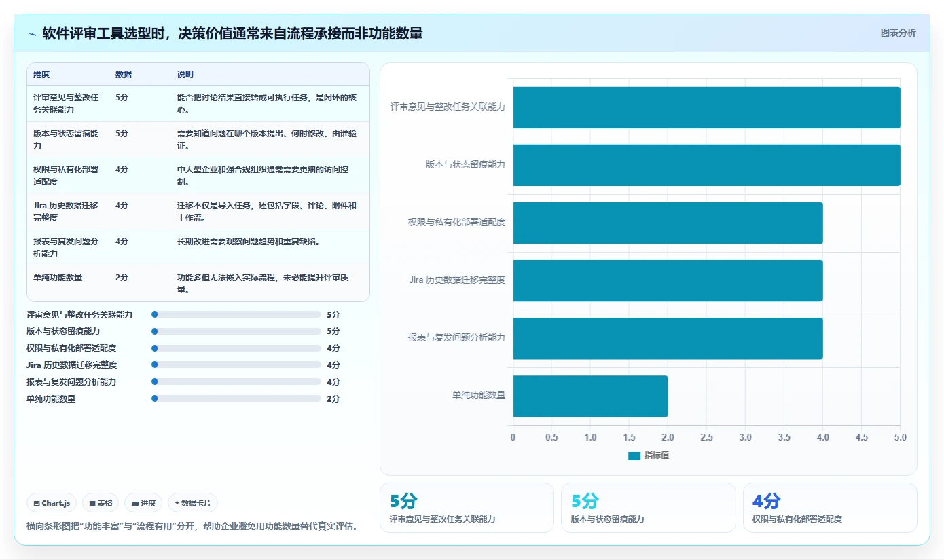Click the 维度 column header
Image resolution: width=944 pixels, height=560 pixels.
coord(41,75)
